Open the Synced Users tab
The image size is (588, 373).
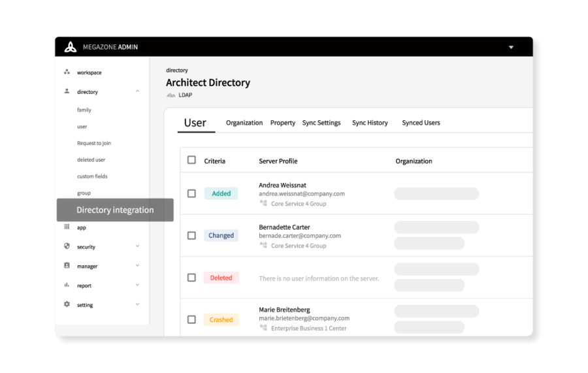pyautogui.click(x=421, y=123)
